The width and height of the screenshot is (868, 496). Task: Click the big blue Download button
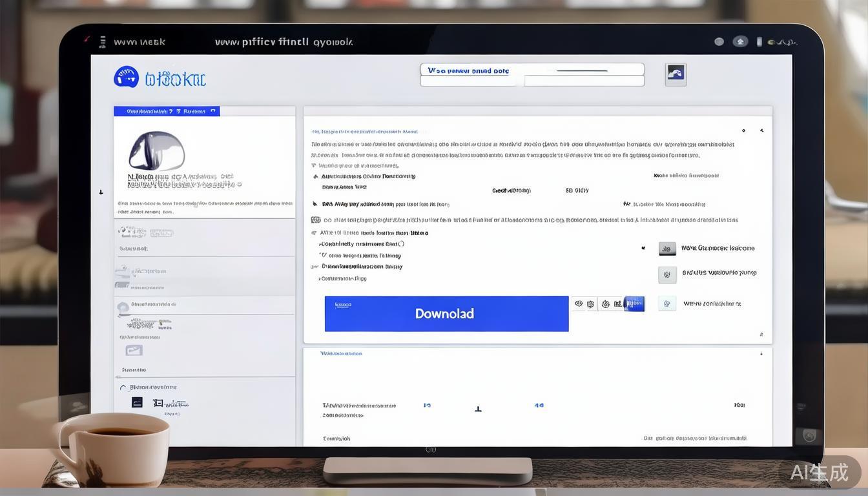pyautogui.click(x=446, y=314)
